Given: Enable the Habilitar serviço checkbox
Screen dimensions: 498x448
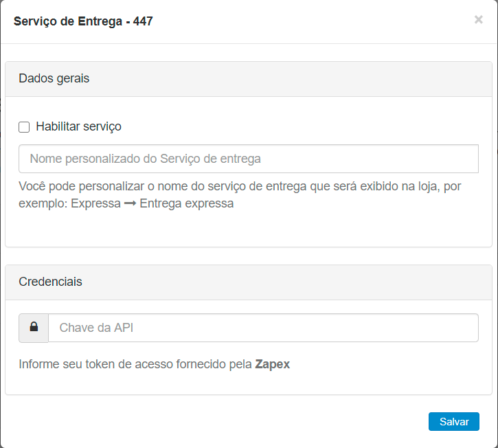Looking at the screenshot, I should 24,127.
